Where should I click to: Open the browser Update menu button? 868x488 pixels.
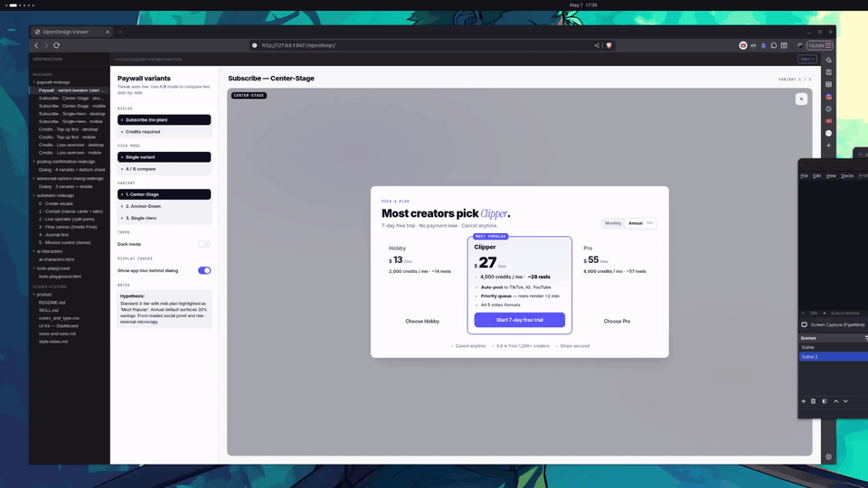[819, 45]
